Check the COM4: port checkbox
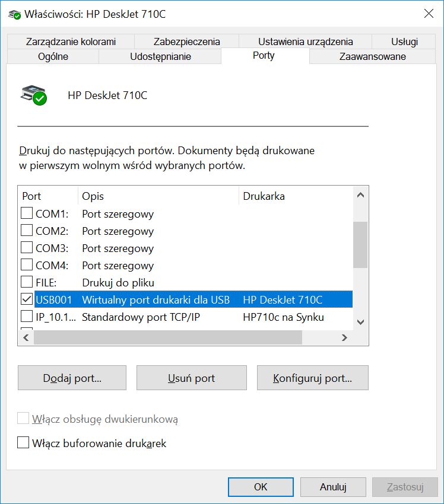The width and height of the screenshot is (444, 504). (26, 265)
